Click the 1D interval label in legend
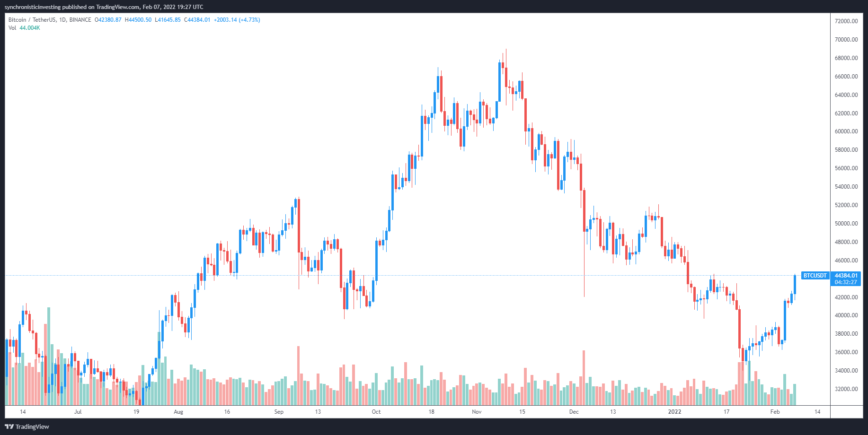The width and height of the screenshot is (868, 435). tap(62, 20)
